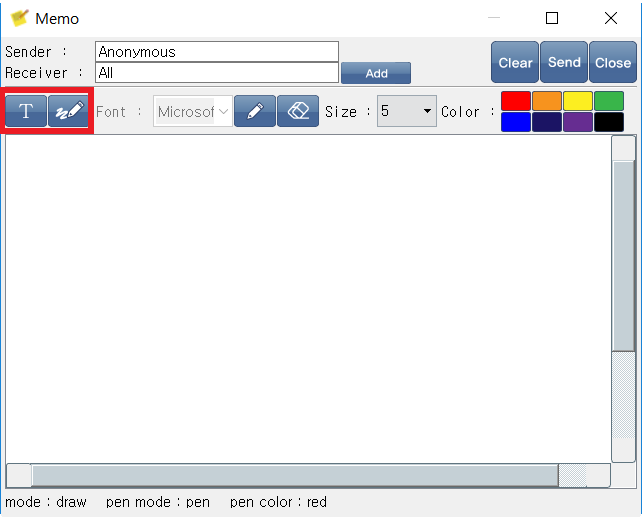Click the Sender field containing Anonymous
The width and height of the screenshot is (642, 517).
[x=217, y=52]
